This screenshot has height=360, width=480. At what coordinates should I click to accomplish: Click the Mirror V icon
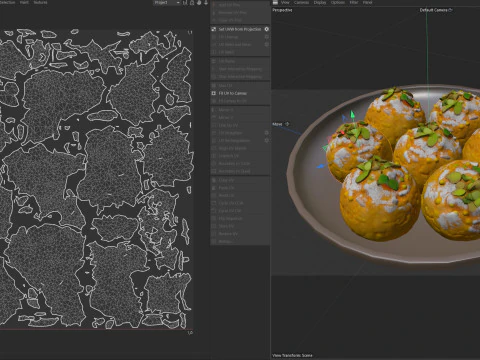214,117
